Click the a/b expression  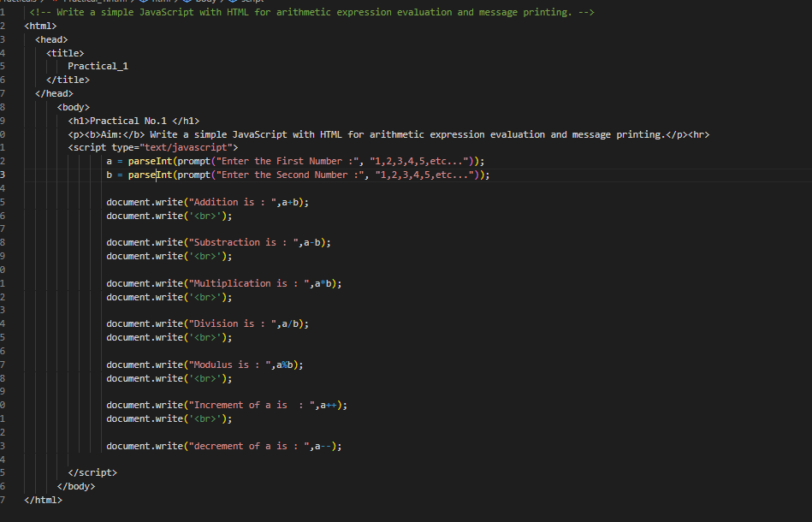[x=290, y=323]
